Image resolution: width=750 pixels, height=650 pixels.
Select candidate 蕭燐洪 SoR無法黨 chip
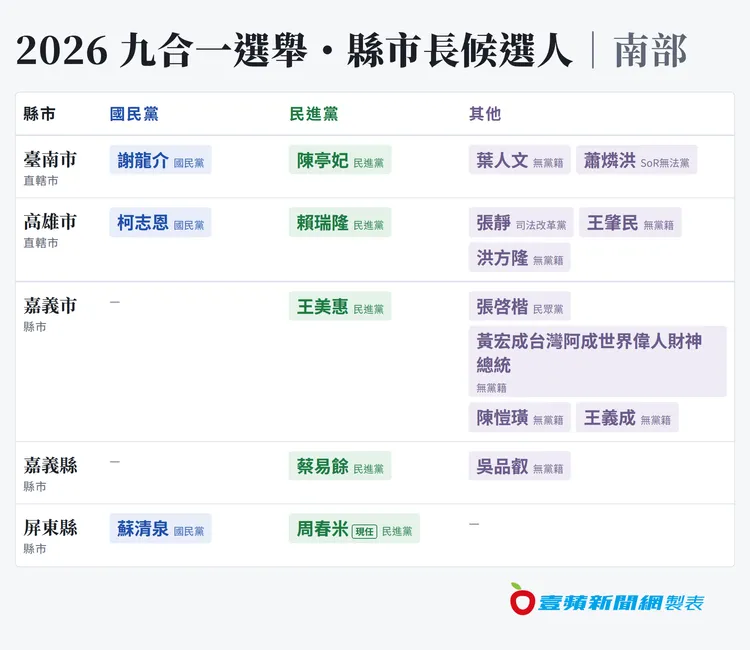click(x=636, y=160)
